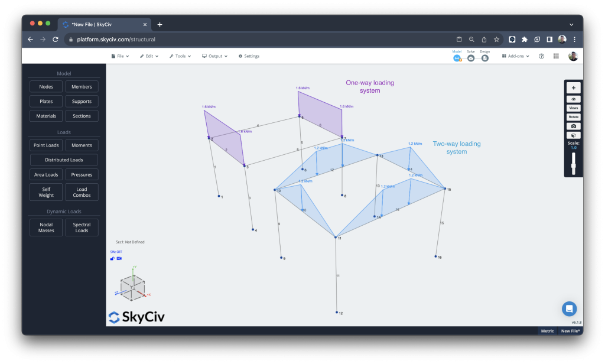Click the Metric units status button
The height and width of the screenshot is (364, 605).
[547, 331]
